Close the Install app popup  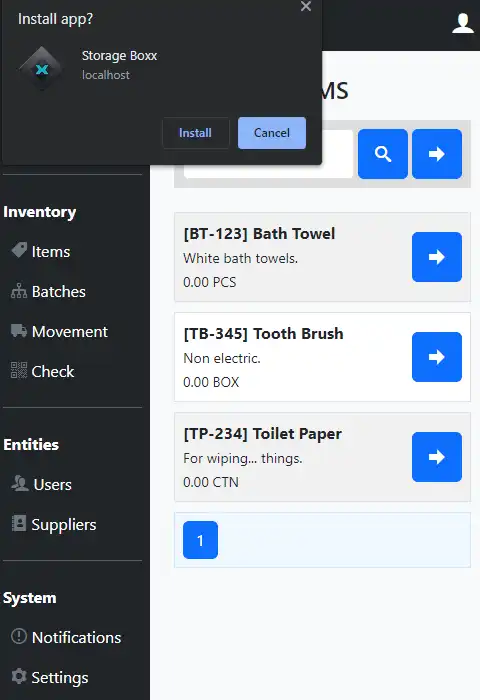click(x=306, y=6)
